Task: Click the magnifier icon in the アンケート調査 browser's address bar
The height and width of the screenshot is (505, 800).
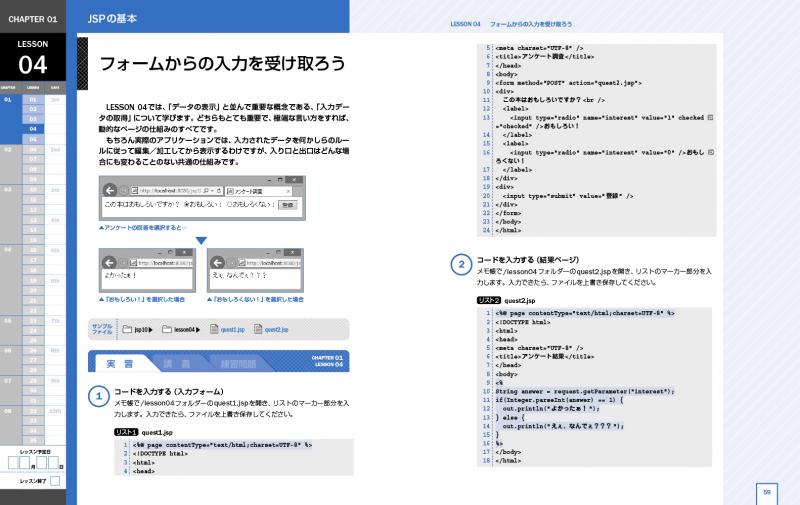Action: click(x=206, y=191)
